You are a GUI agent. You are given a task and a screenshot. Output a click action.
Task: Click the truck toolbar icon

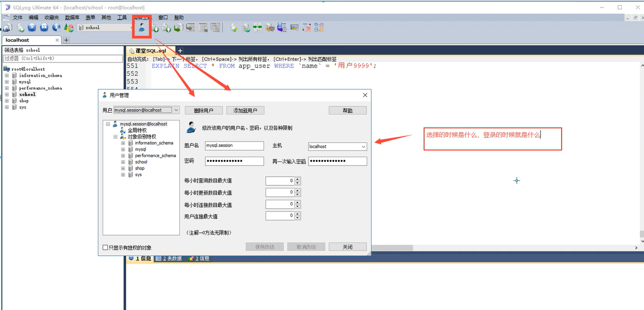[270, 27]
